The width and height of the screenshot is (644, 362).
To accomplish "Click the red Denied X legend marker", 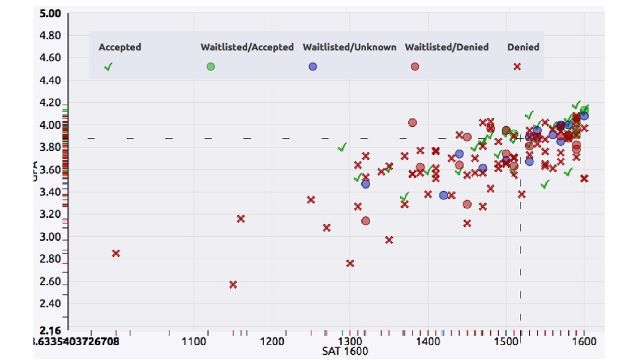I will tap(517, 66).
